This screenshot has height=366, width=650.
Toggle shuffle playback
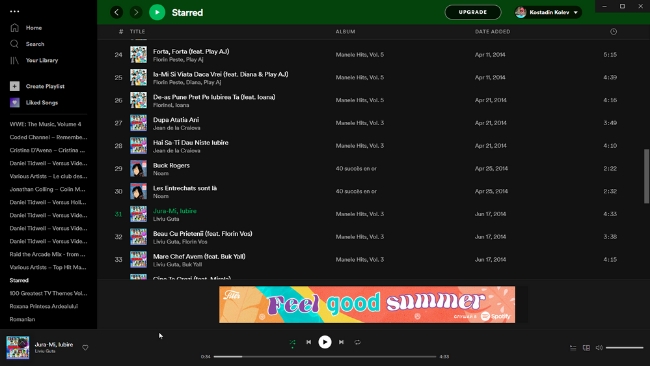(x=292, y=342)
